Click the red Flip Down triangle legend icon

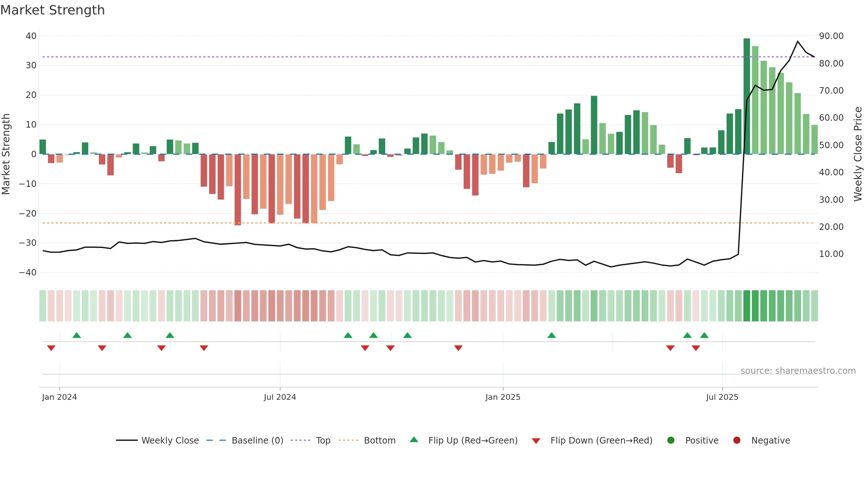536,441
